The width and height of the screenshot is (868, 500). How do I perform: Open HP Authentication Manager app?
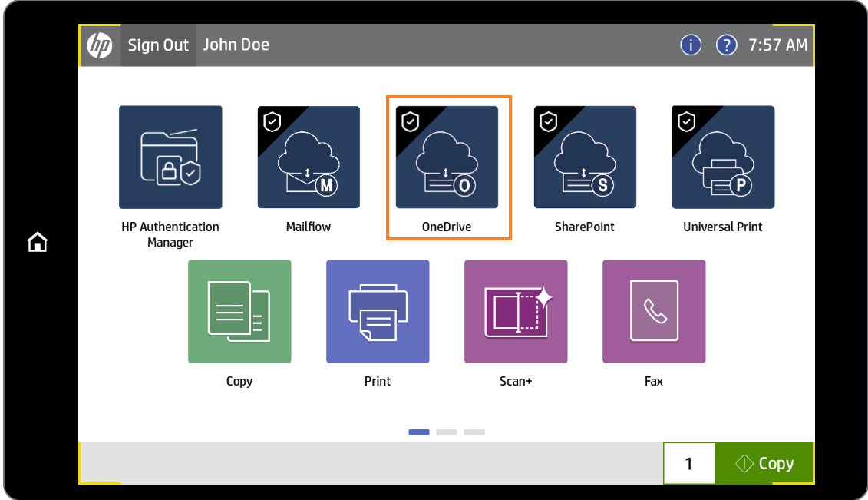pos(170,157)
